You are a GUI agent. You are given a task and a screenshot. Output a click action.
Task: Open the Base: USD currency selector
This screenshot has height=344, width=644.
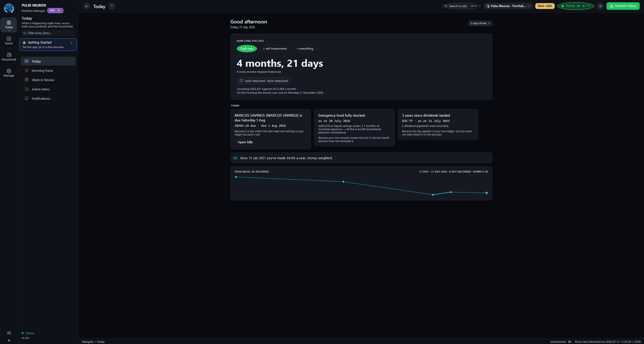click(x=545, y=6)
